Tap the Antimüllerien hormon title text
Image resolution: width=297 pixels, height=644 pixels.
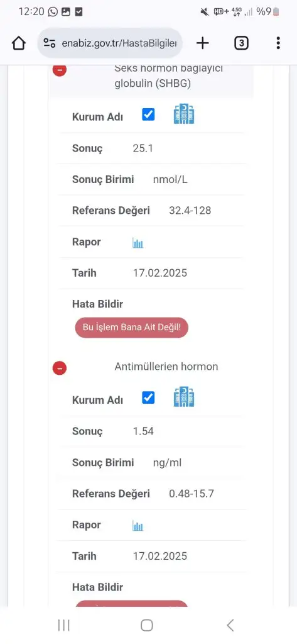click(x=166, y=367)
